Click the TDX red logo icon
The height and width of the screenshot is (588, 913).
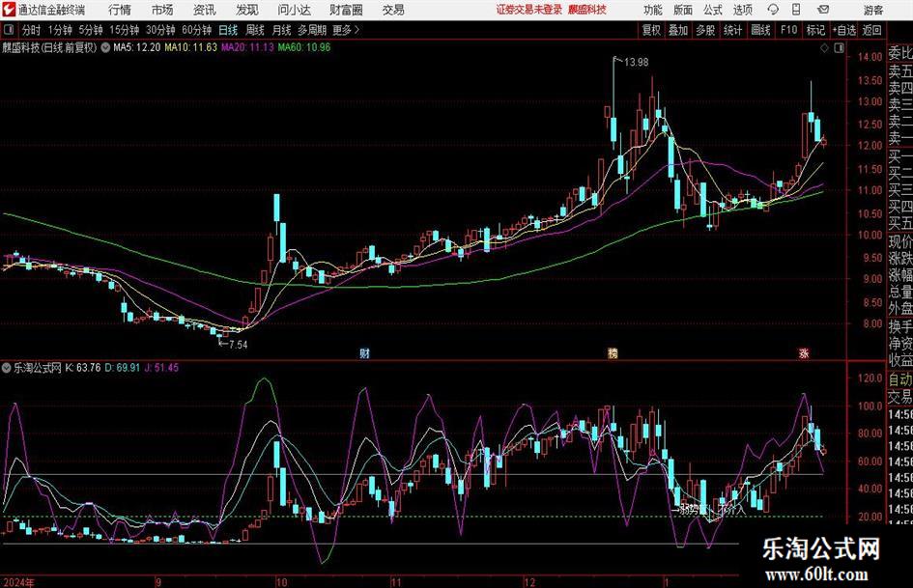[x=8, y=10]
